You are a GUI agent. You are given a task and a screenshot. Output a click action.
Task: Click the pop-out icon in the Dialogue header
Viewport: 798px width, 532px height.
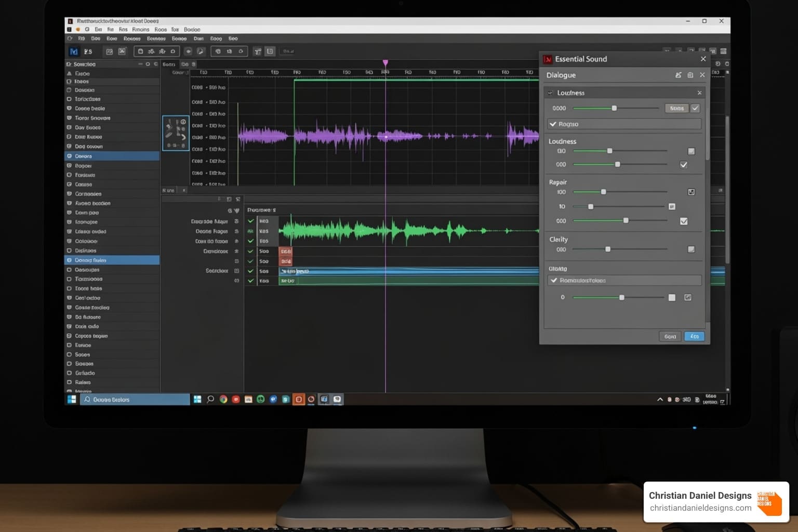click(x=678, y=75)
